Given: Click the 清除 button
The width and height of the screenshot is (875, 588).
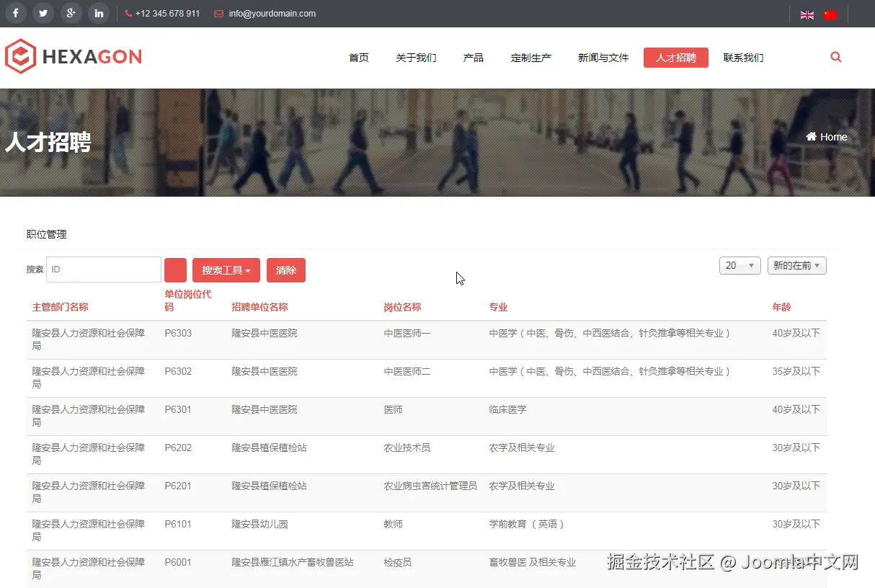Looking at the screenshot, I should (x=285, y=269).
